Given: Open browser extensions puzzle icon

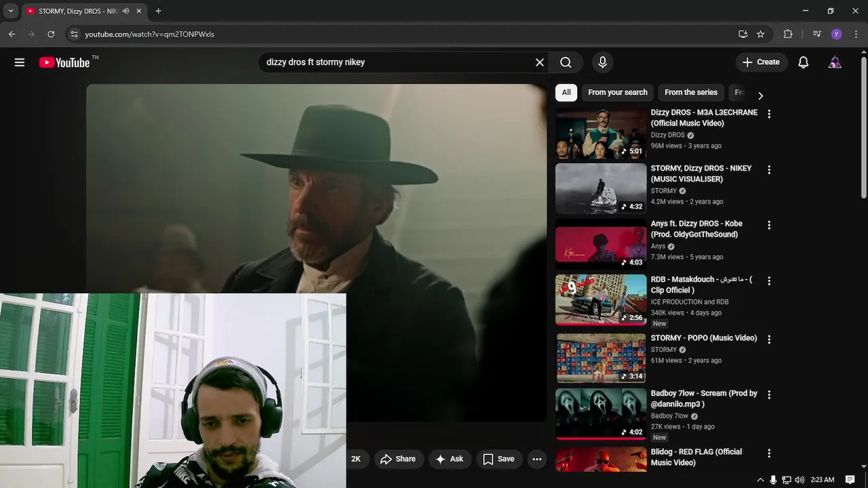Looking at the screenshot, I should pyautogui.click(x=788, y=34).
